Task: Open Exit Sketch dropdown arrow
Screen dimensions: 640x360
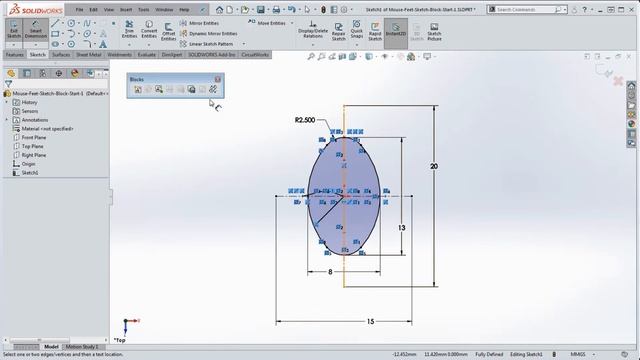Action: 14,44
